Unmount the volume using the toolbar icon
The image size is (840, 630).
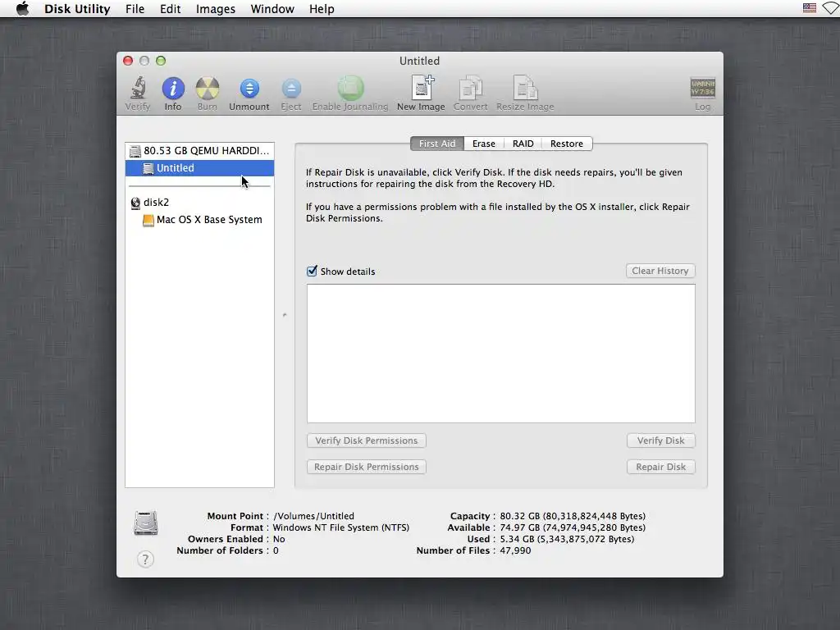pos(249,89)
